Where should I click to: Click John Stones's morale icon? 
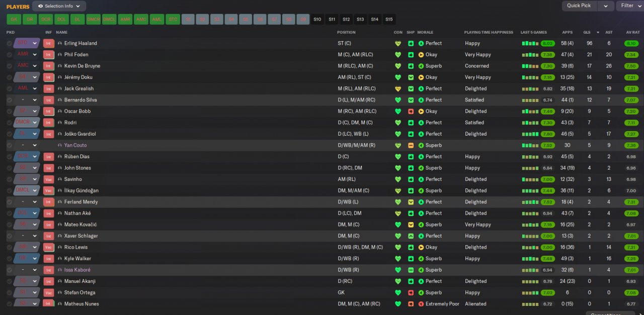point(421,168)
